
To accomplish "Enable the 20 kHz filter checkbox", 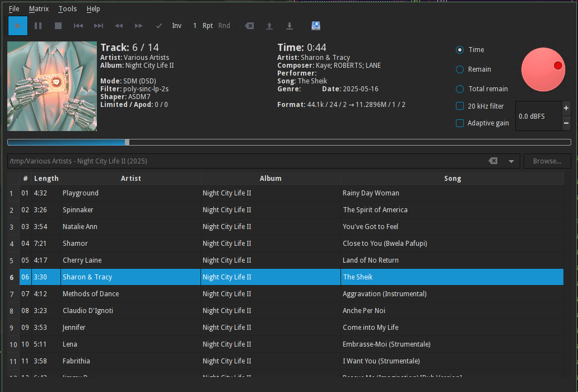I will coord(460,106).
